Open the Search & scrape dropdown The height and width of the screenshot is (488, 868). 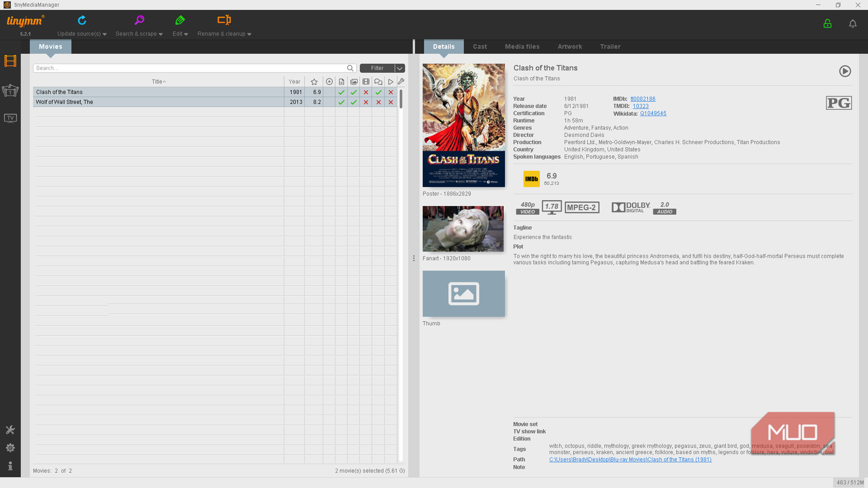coord(139,26)
